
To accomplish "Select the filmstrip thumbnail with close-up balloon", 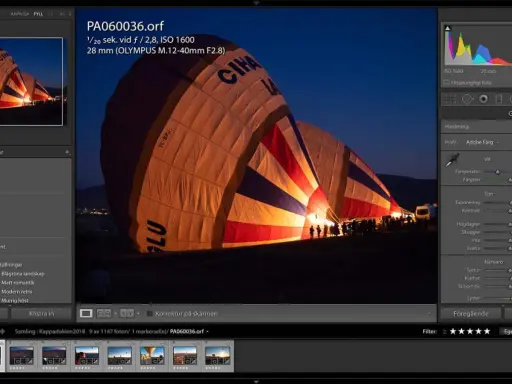I will (x=152, y=356).
